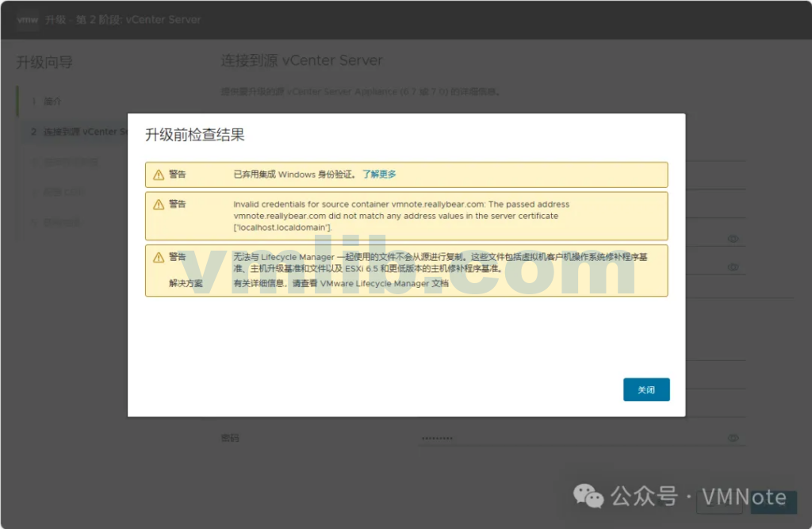Click warning icon for Windows 身份验证 message
The width and height of the screenshot is (812, 529).
(159, 174)
